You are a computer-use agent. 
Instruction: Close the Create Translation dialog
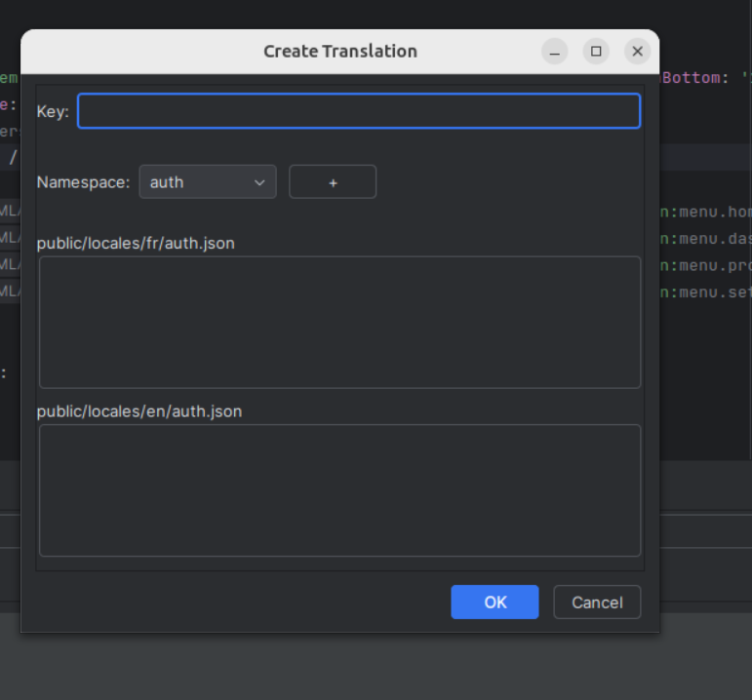(637, 52)
